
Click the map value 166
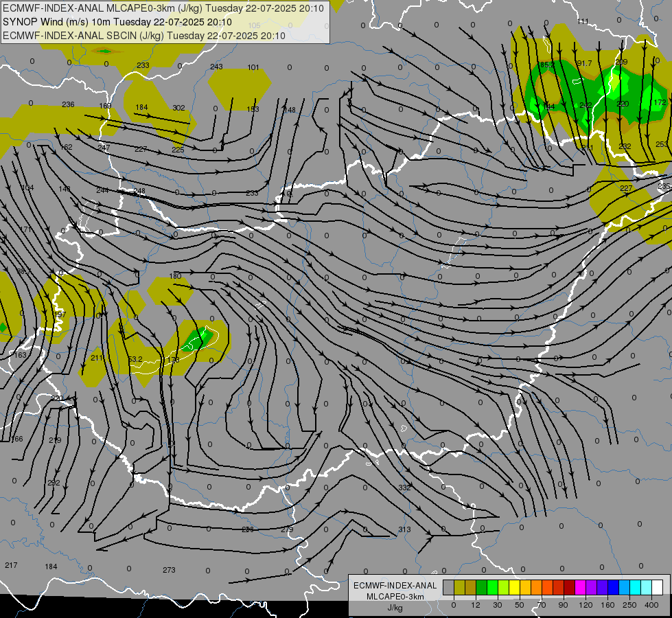tap(16, 439)
